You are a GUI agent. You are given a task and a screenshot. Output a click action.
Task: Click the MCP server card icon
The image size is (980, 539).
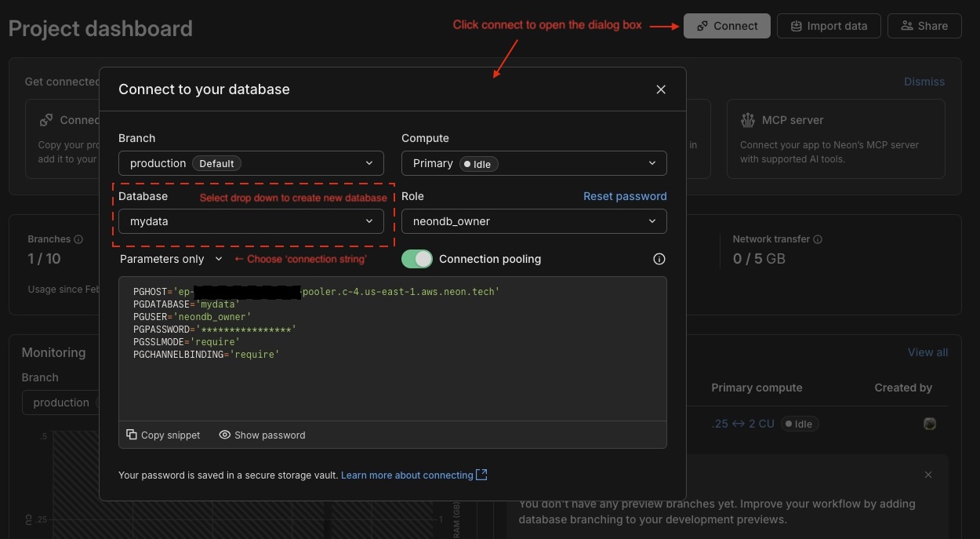748,120
